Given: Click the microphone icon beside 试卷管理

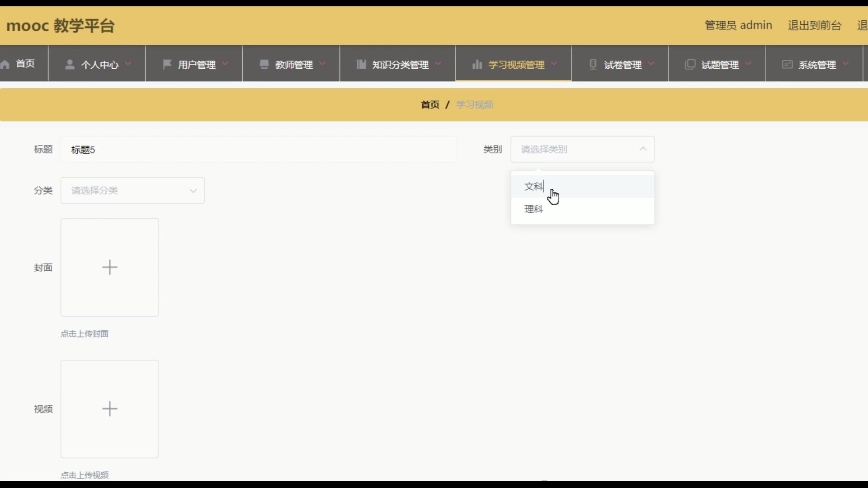Looking at the screenshot, I should tap(593, 64).
